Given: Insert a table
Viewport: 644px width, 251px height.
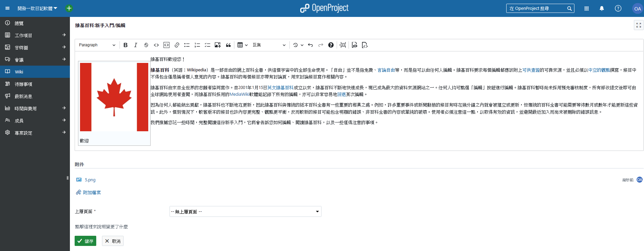Looking at the screenshot, I should 240,45.
